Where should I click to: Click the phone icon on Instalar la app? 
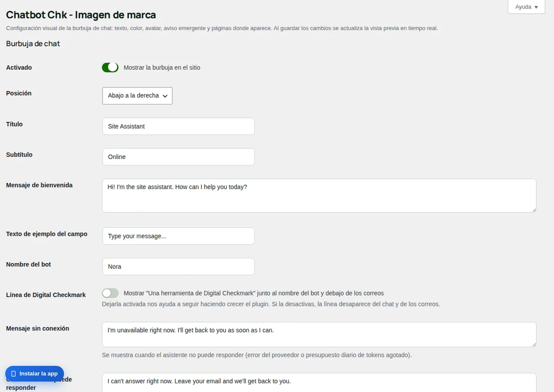pyautogui.click(x=13, y=374)
